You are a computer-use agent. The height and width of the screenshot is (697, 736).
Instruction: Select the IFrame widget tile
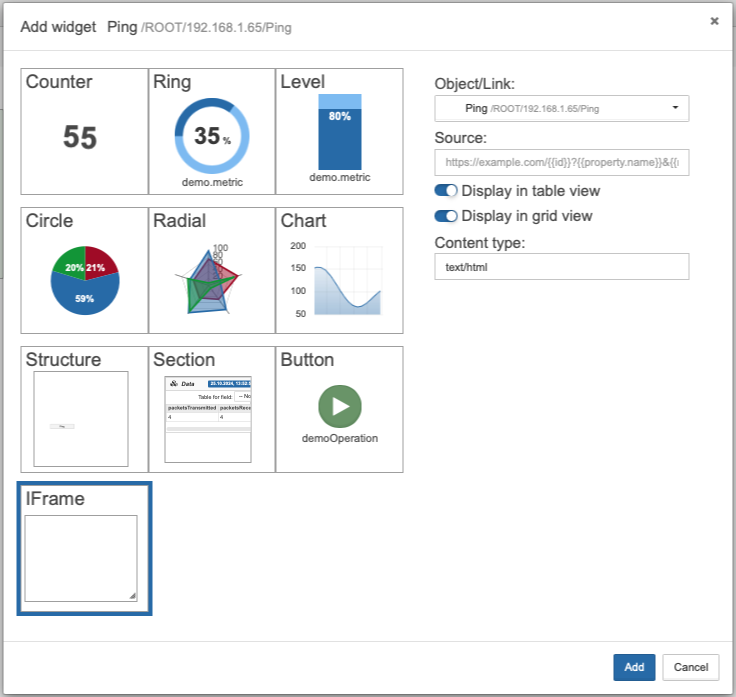point(84,548)
